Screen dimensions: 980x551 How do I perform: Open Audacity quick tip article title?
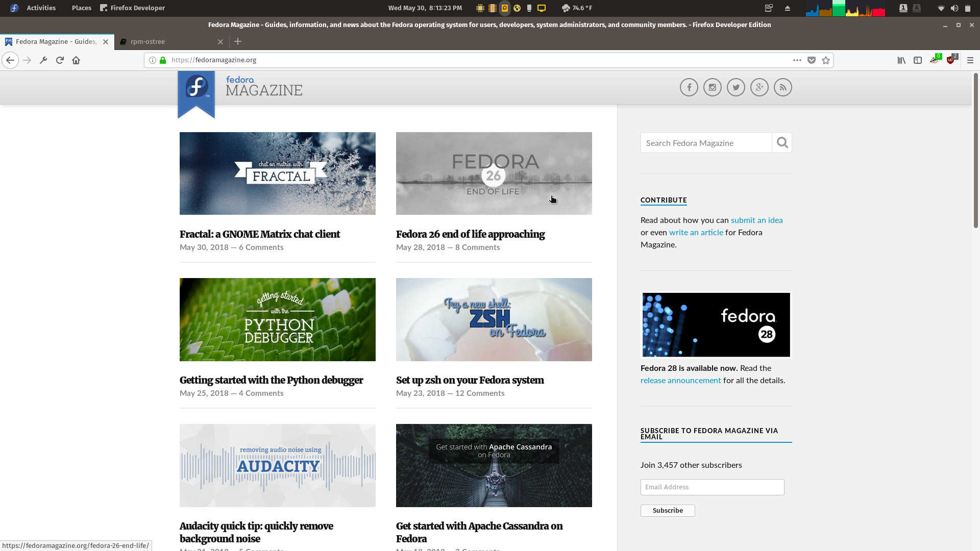click(x=256, y=532)
